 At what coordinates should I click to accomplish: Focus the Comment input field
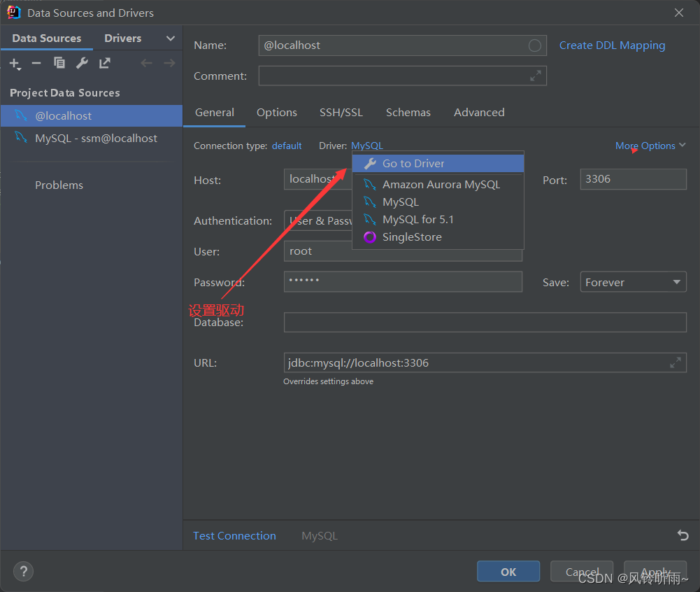(402, 76)
